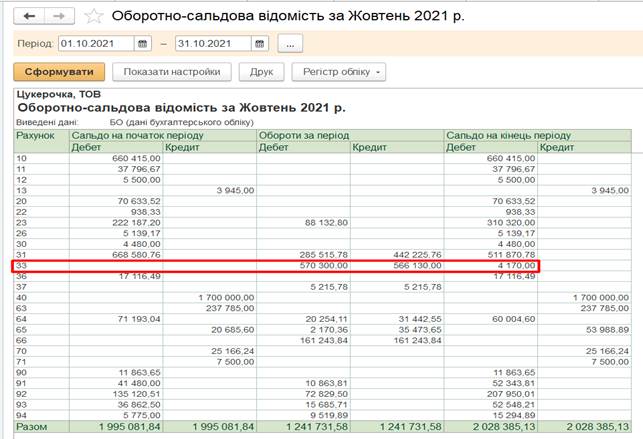Click the Друк print button

[x=261, y=72]
